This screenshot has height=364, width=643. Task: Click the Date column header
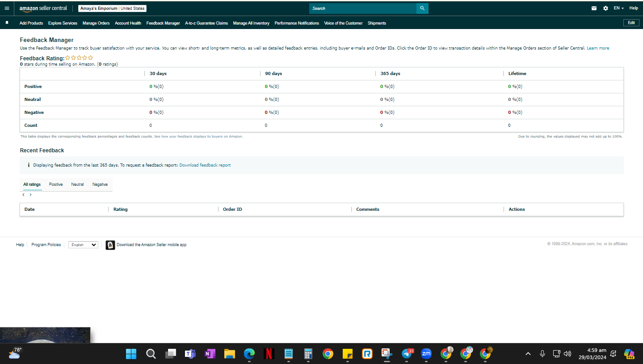(29, 209)
